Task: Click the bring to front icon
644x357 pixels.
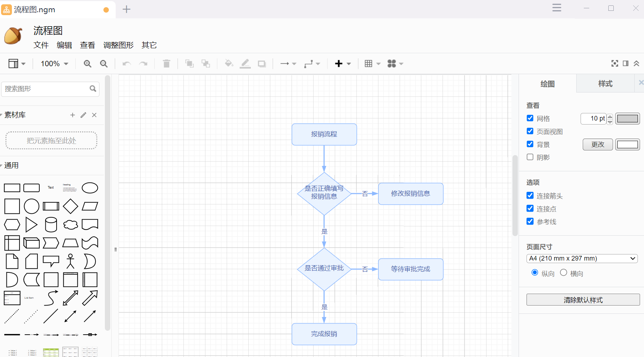Action: click(189, 64)
